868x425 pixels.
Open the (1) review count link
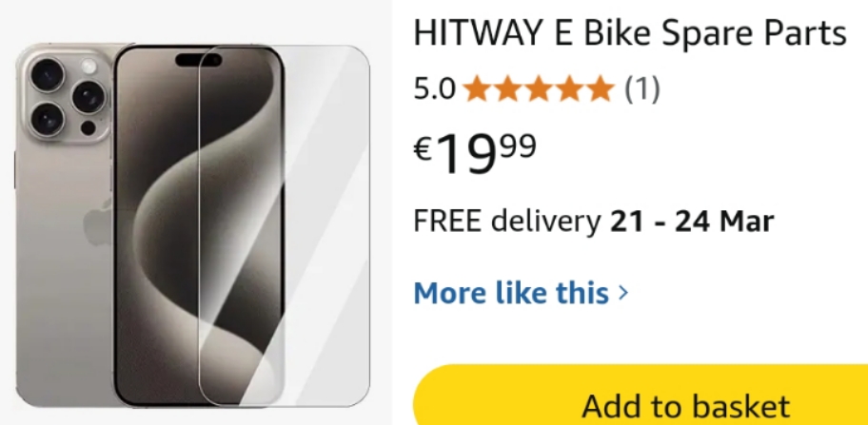[642, 89]
